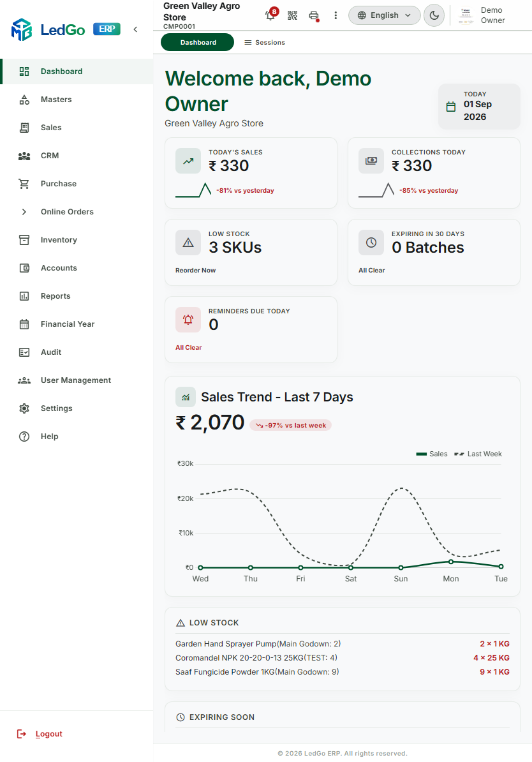Open the Demo Owner profile thumbnail
The image size is (532, 762).
[466, 15]
